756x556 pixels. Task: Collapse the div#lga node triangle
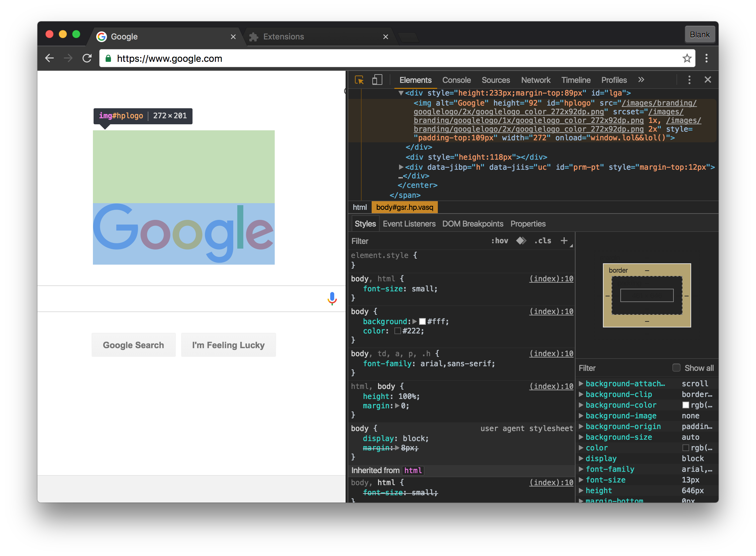[x=400, y=93]
